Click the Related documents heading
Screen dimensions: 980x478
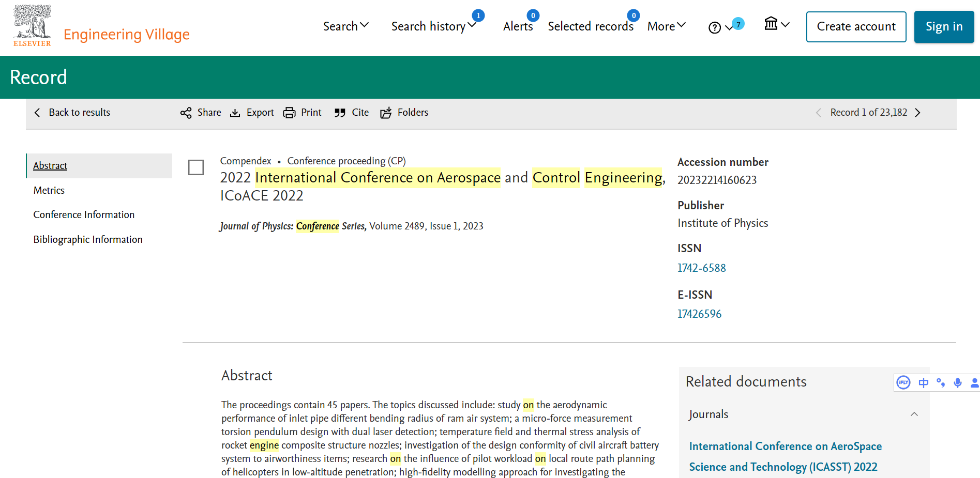click(746, 381)
